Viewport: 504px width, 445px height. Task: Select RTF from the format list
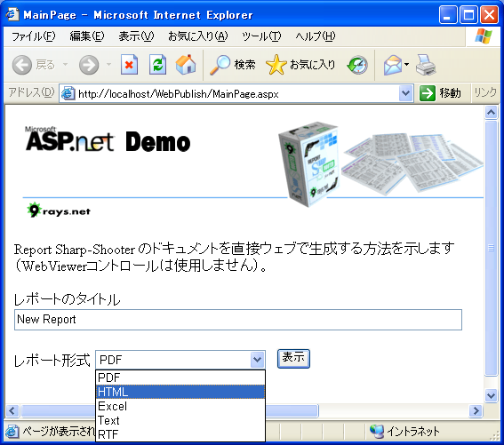coord(180,434)
